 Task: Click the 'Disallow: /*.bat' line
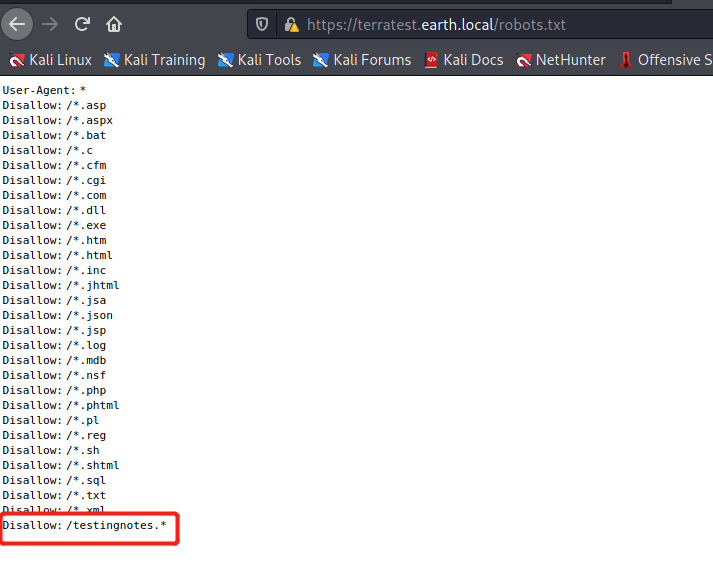click(54, 136)
